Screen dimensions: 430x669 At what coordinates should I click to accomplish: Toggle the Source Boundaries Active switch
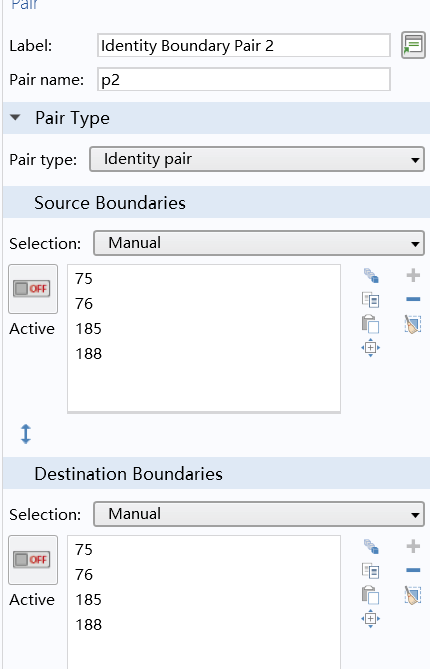pyautogui.click(x=33, y=289)
